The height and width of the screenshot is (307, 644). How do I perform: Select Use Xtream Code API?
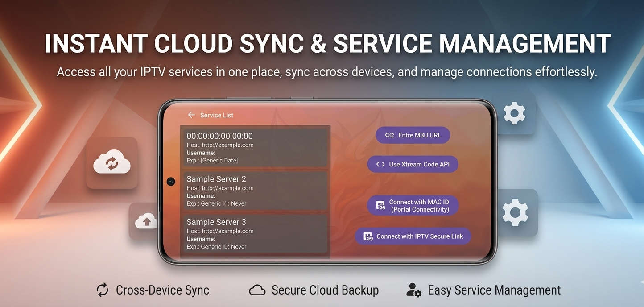[x=413, y=164]
